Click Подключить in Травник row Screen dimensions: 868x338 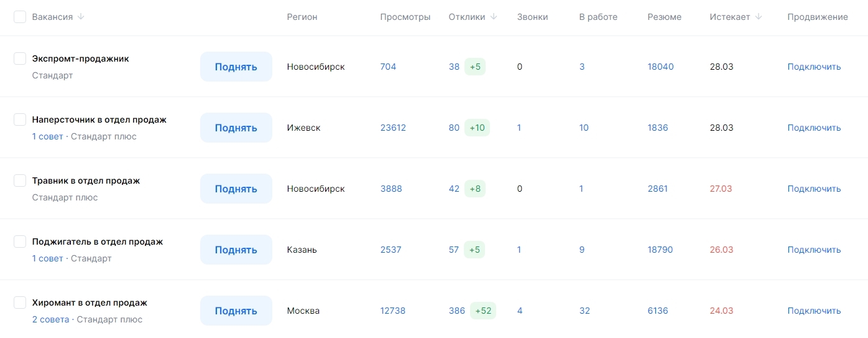pyautogui.click(x=814, y=189)
